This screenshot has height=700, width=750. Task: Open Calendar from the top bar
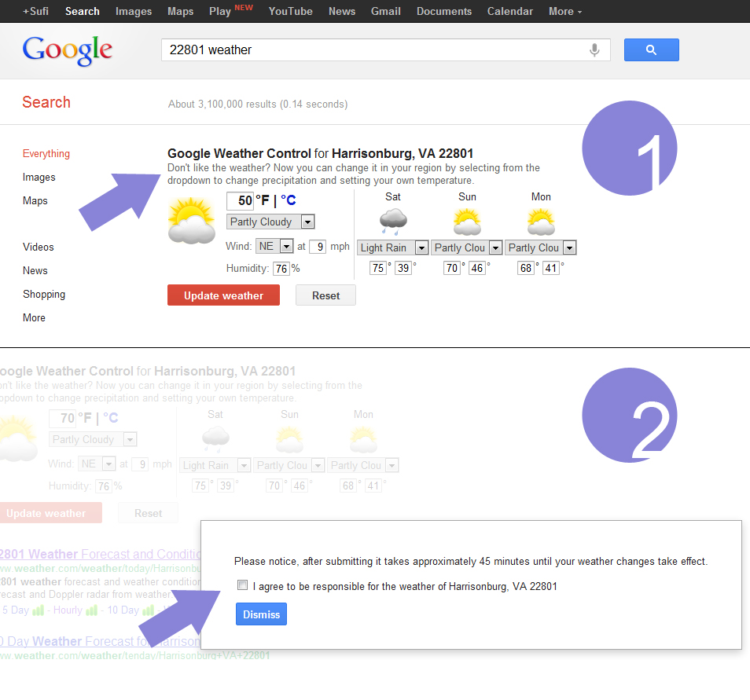(510, 11)
